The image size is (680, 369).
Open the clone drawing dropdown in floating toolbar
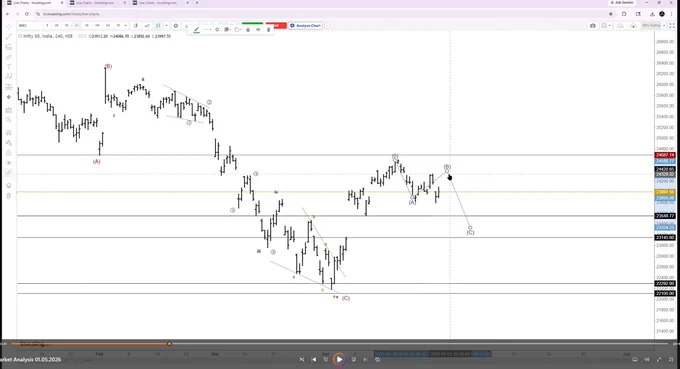237,29
